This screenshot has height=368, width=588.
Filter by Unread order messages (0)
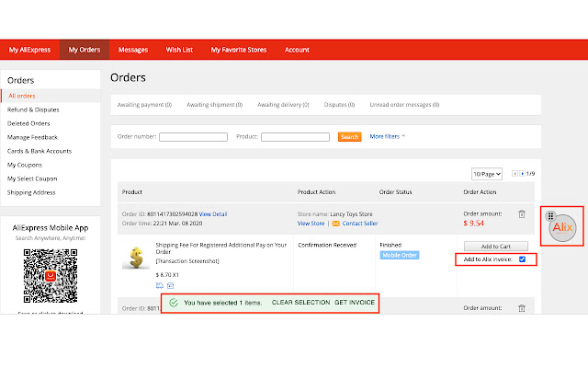(404, 105)
